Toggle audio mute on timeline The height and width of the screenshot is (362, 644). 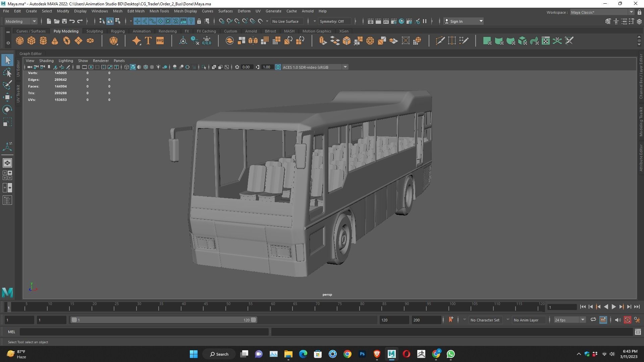pos(618,320)
